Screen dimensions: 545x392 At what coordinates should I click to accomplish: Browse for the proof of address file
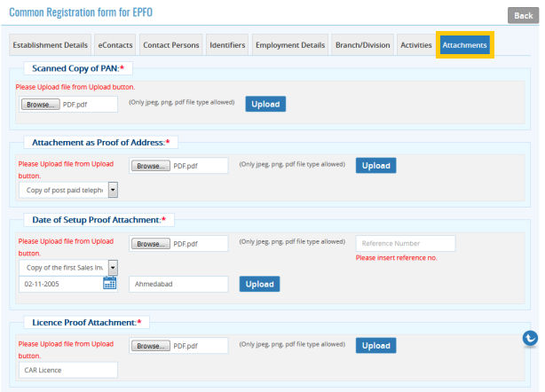coord(150,166)
